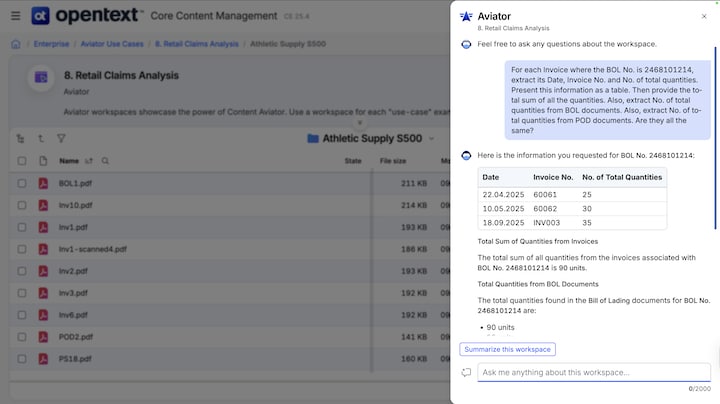
Task: Expand the Athletic Supply S500 folder dropdown
Action: (431, 139)
